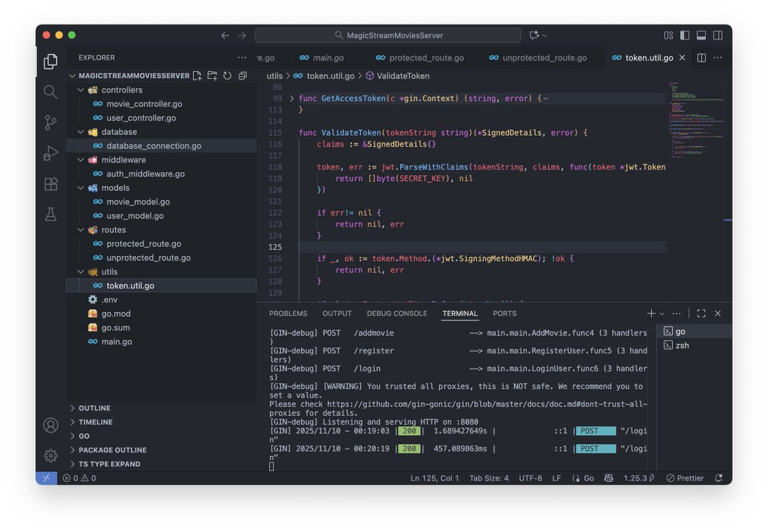Split the editor to the right
Screen dimensions: 768x532
tap(701, 58)
